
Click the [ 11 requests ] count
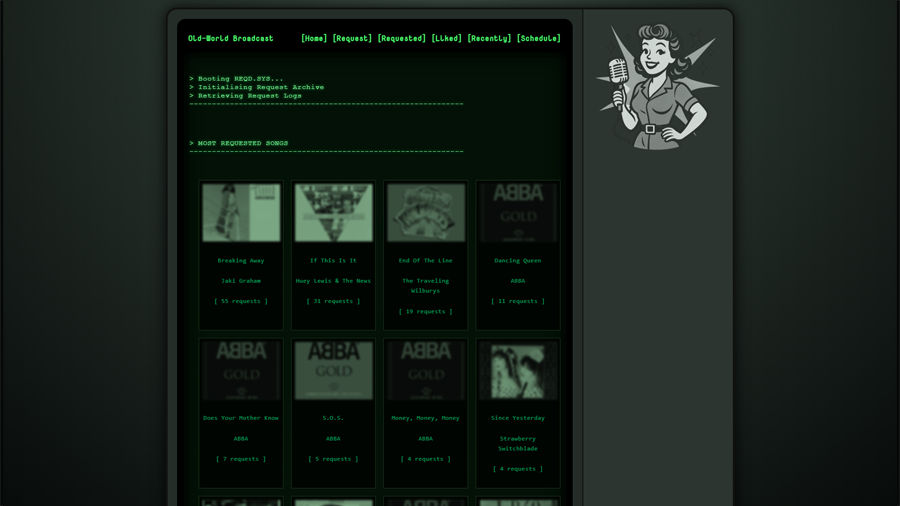click(x=518, y=301)
